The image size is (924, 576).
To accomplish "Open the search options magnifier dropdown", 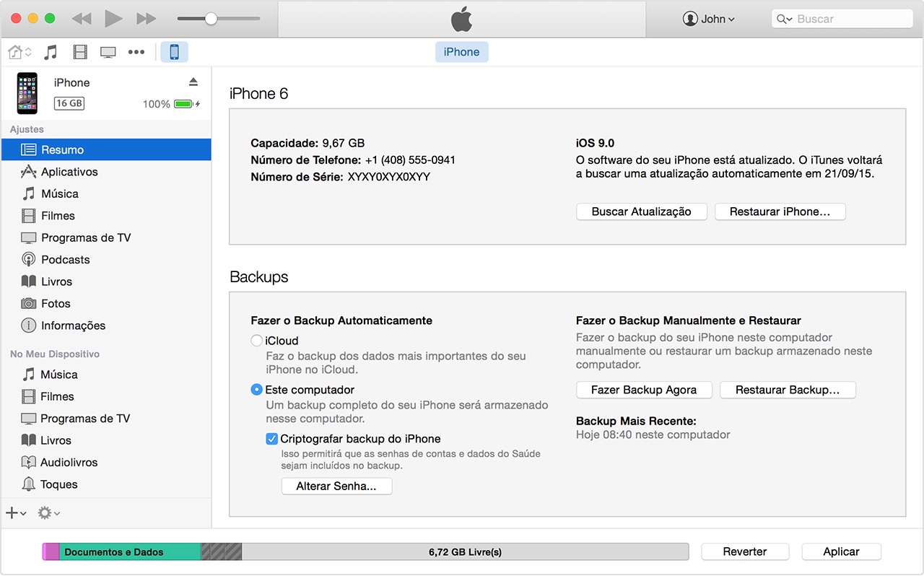I will click(784, 19).
